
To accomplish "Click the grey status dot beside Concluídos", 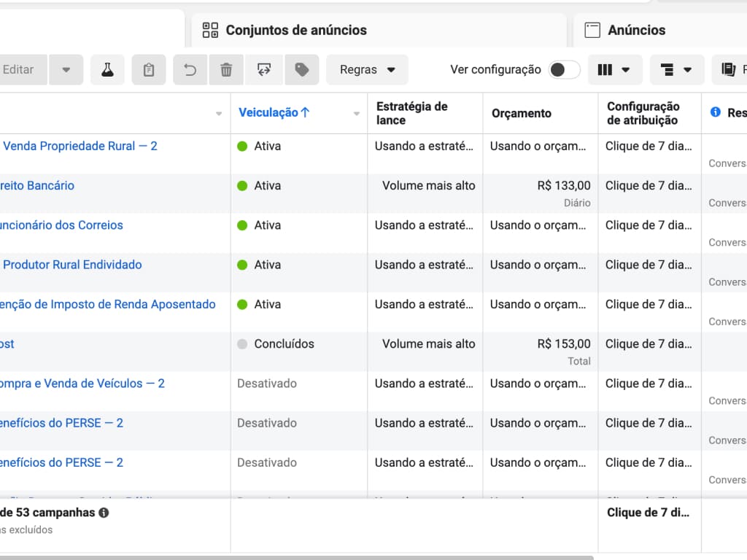I will (242, 344).
